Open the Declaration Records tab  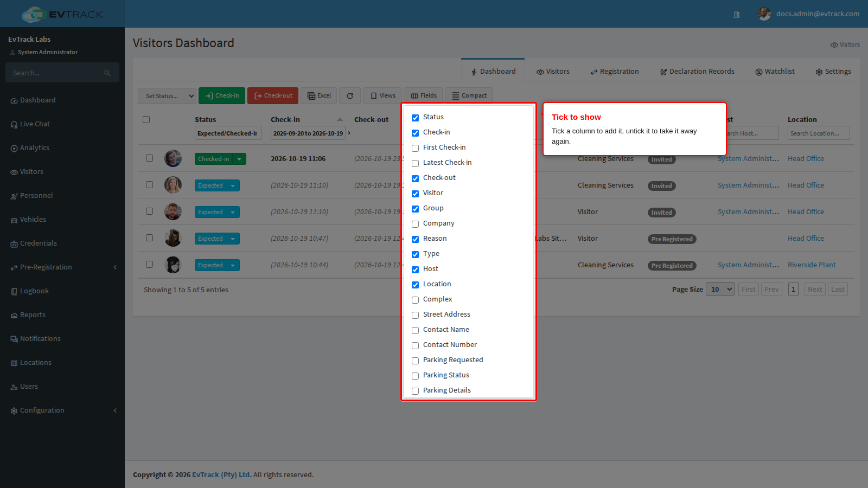(697, 72)
